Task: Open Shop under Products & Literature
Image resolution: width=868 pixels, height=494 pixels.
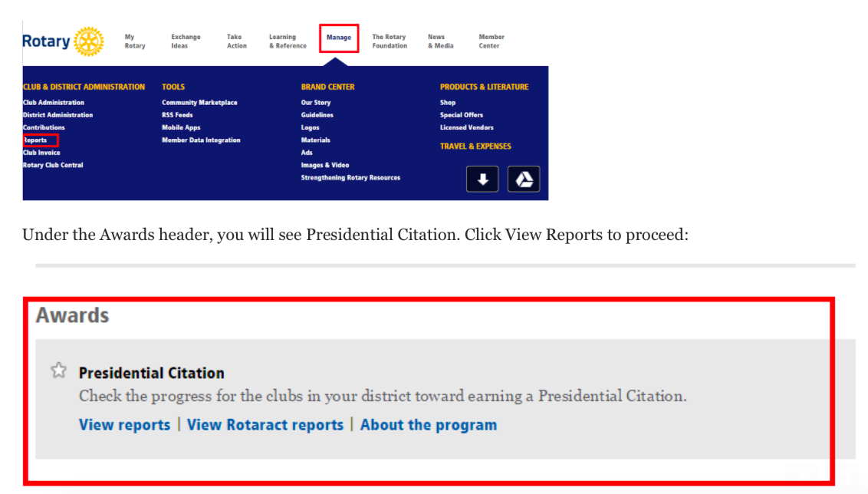Action: pos(448,103)
